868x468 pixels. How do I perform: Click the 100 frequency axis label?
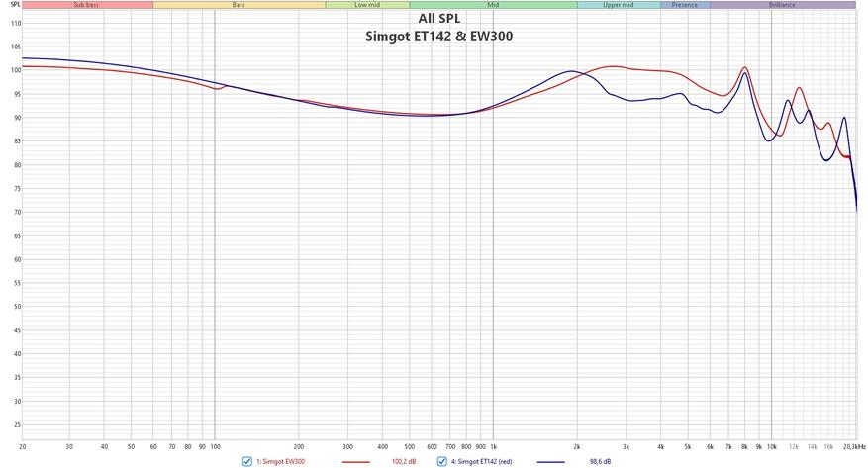[215, 446]
